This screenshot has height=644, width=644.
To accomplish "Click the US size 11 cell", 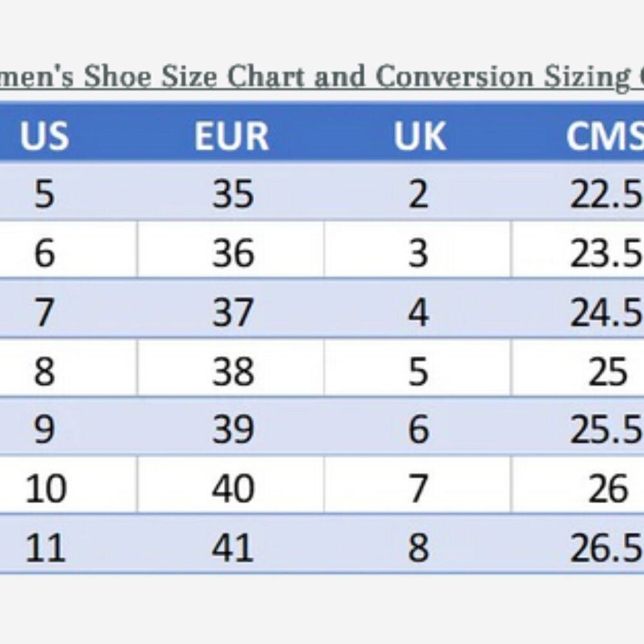I will pyautogui.click(x=45, y=547).
